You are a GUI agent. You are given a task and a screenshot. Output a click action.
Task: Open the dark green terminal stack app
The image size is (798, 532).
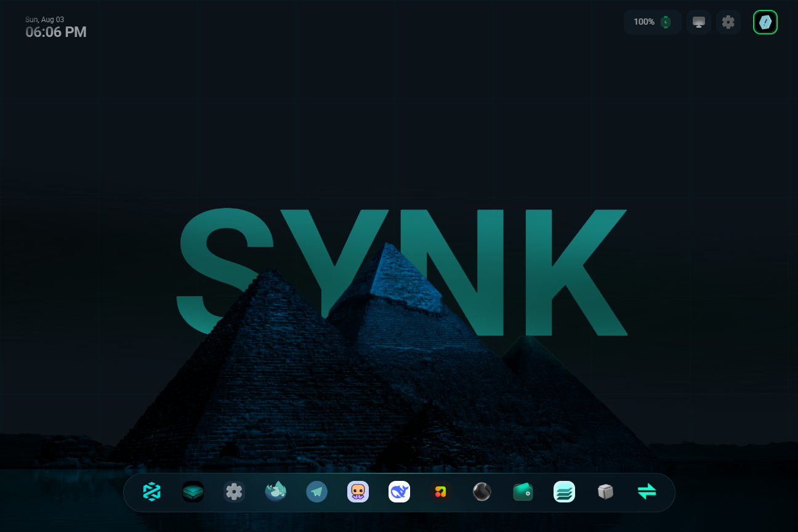[193, 491]
